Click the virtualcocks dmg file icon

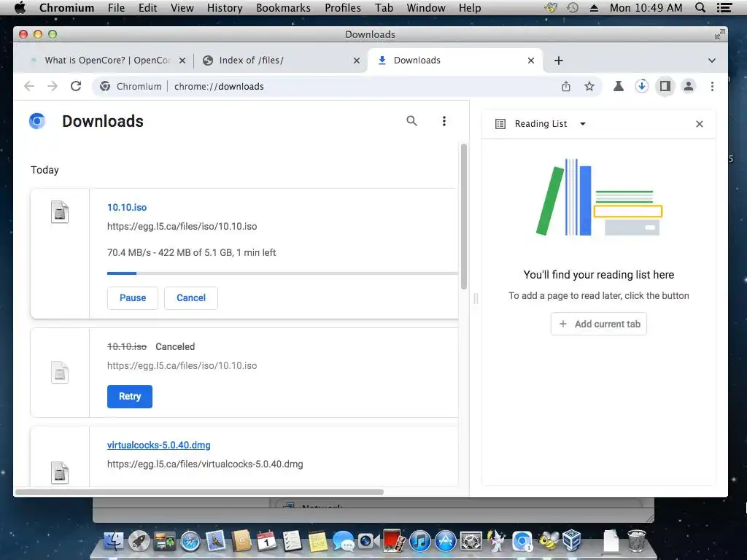click(60, 472)
